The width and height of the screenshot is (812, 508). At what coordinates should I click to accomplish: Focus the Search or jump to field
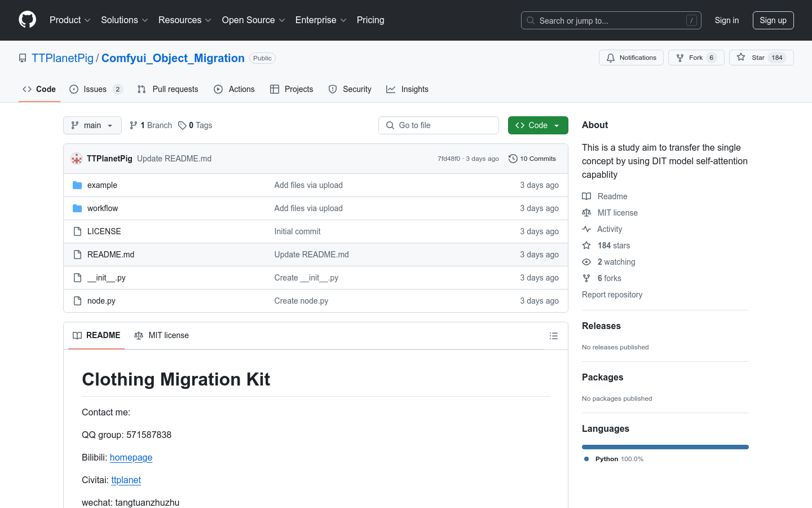click(x=611, y=20)
